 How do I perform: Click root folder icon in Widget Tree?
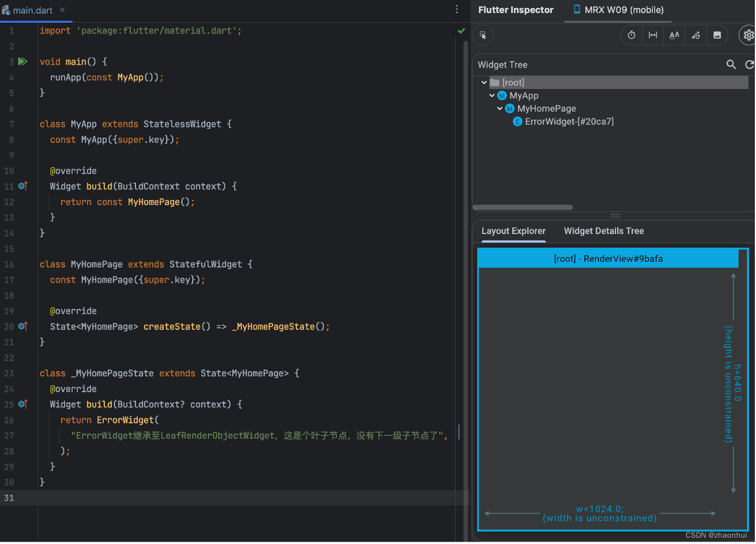[495, 83]
